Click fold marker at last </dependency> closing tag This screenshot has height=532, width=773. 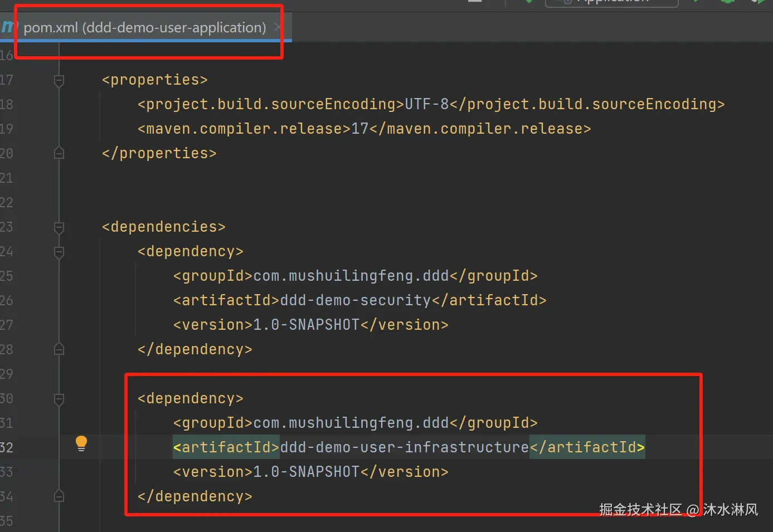(x=59, y=496)
